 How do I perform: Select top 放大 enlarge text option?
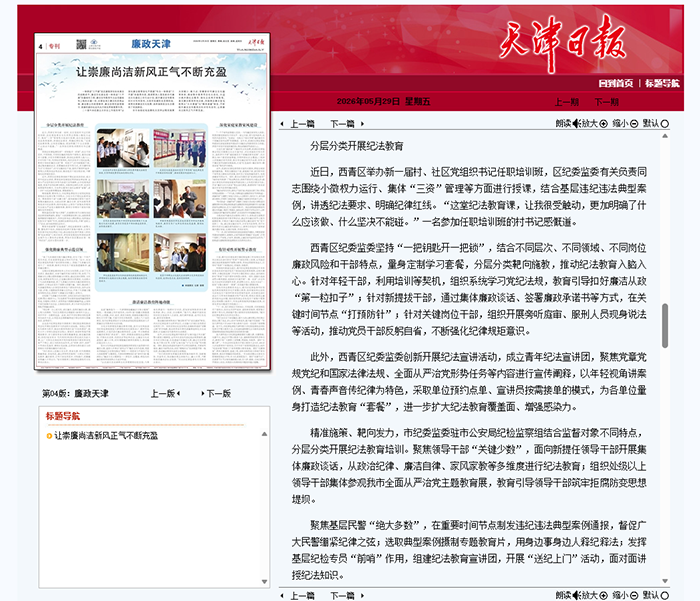click(x=594, y=124)
